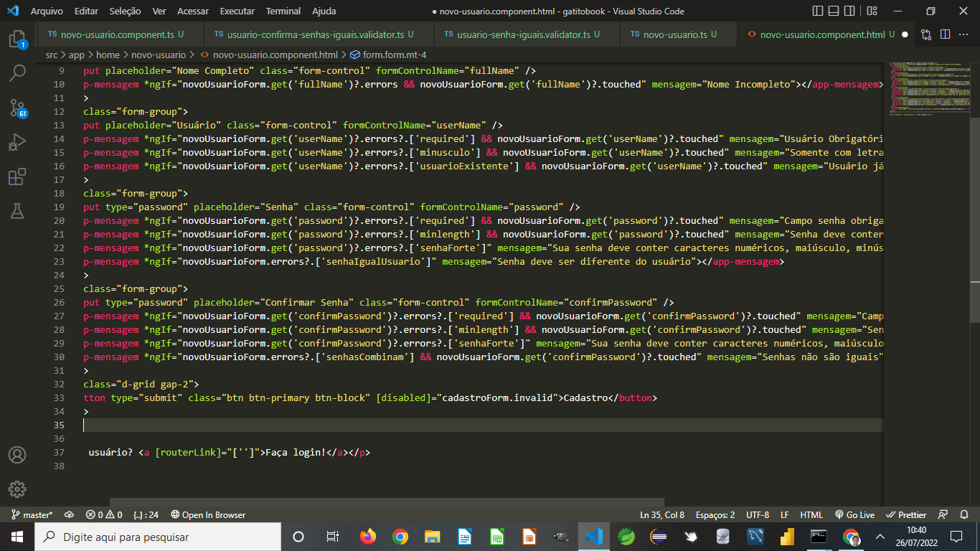Open Firefox from the taskbar
Screen dimensions: 980x551
367,537
